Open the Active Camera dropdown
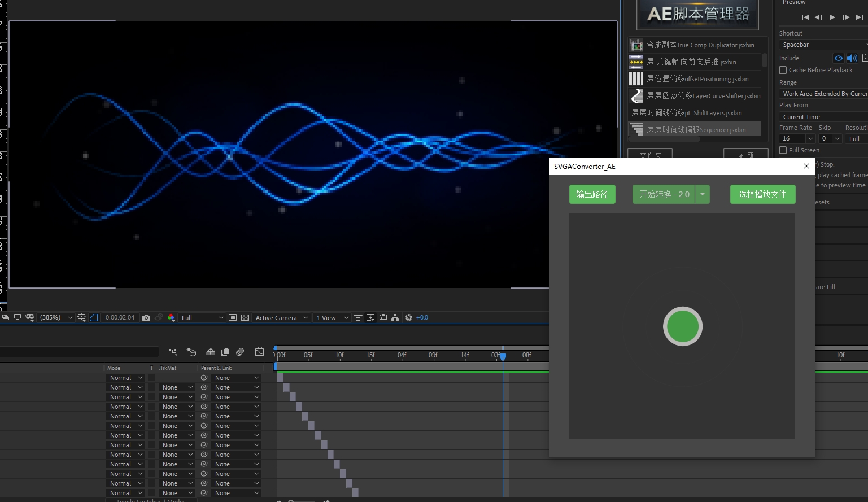 tap(281, 317)
